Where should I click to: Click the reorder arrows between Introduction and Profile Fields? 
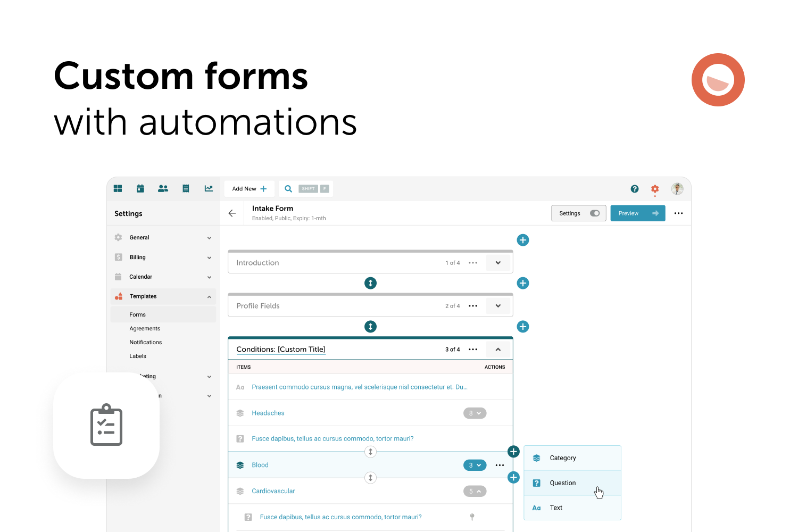(x=370, y=283)
